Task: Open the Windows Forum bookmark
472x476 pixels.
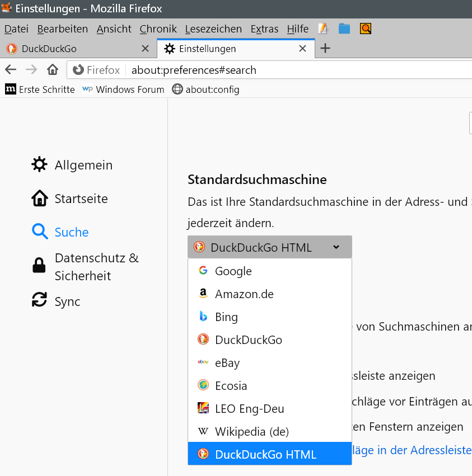Action: pyautogui.click(x=123, y=89)
